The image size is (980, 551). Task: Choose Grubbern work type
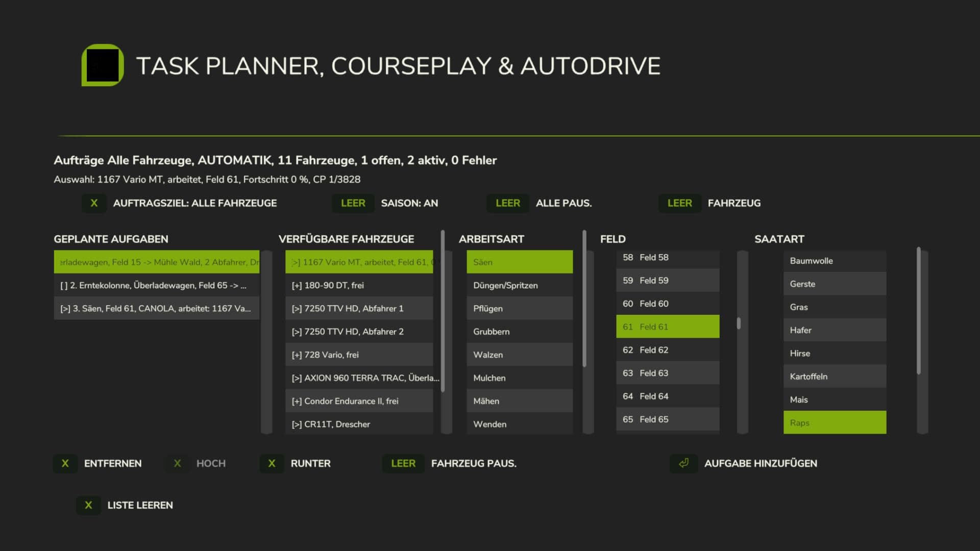520,332
